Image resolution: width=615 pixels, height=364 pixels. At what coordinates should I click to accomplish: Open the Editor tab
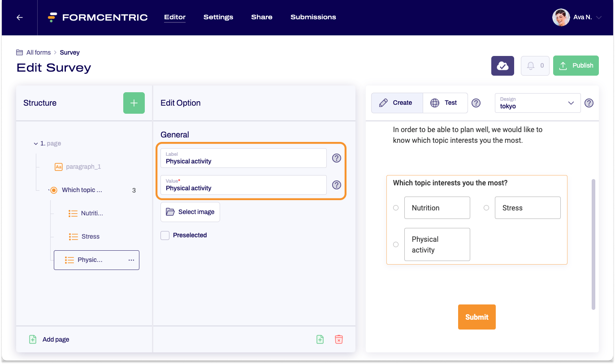(175, 17)
